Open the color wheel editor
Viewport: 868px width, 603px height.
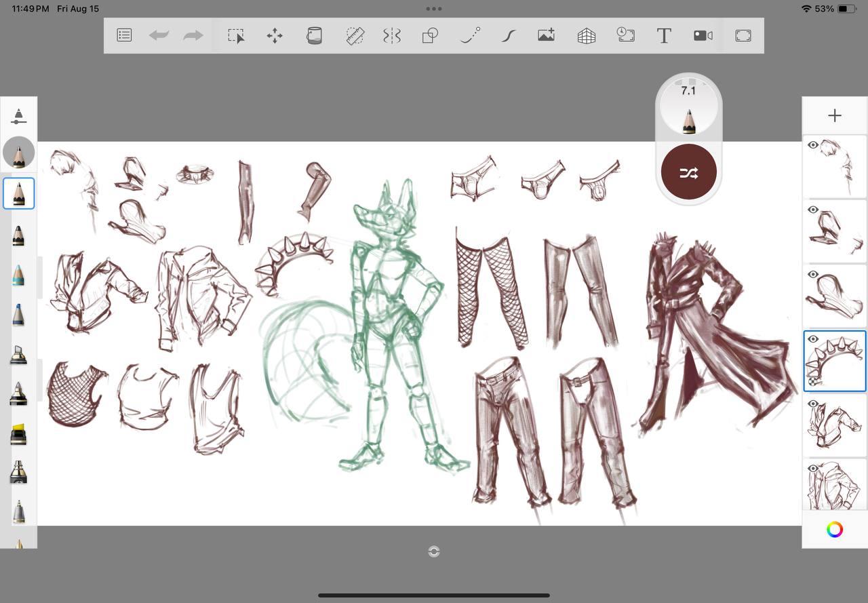[835, 530]
